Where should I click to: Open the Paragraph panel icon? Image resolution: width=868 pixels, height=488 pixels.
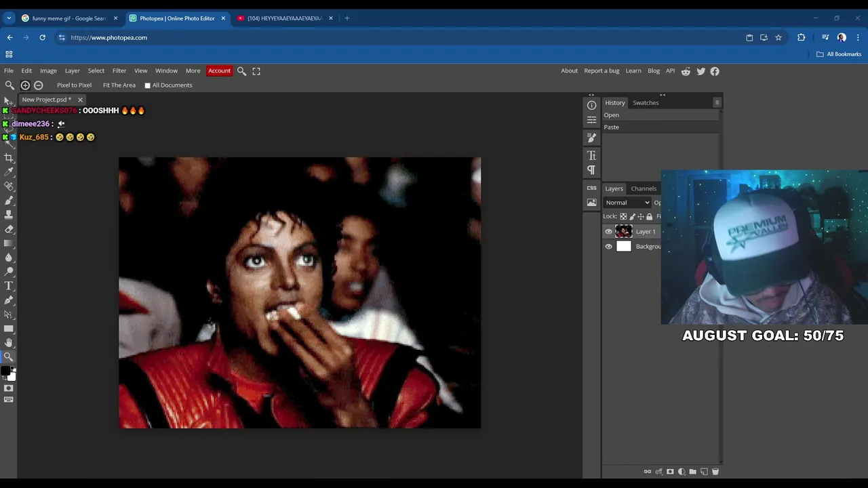(591, 170)
